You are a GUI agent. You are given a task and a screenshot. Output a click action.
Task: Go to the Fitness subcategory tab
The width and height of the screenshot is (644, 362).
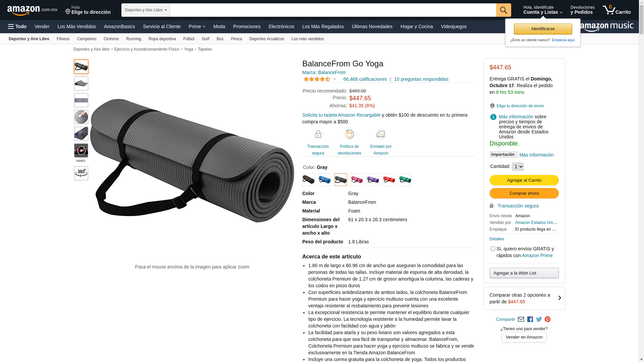pos(63,39)
